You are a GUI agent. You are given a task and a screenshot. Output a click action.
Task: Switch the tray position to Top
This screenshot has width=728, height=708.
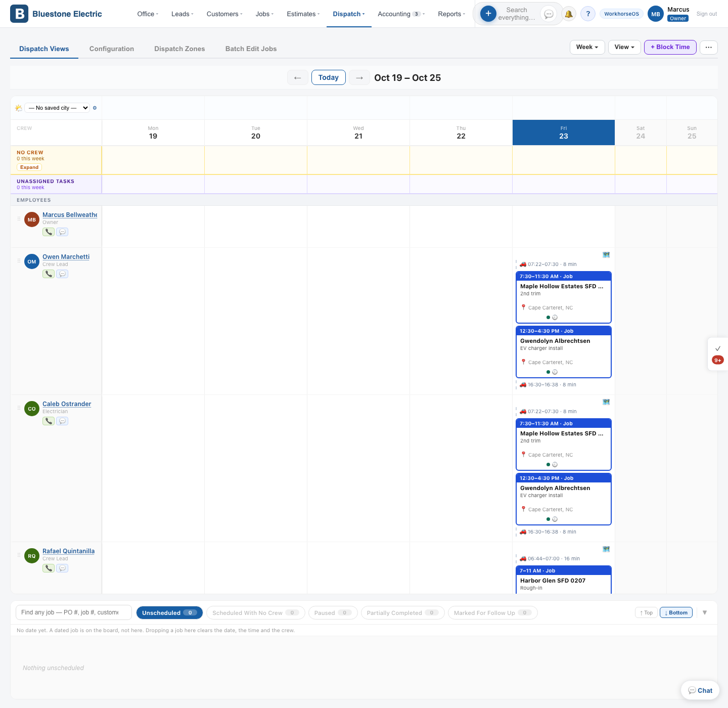(x=646, y=612)
